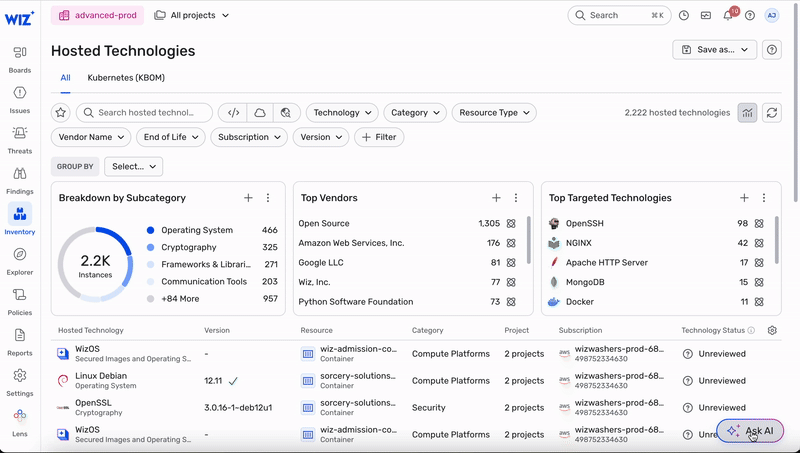Open table column settings gear
The image size is (800, 453).
coord(771,330)
